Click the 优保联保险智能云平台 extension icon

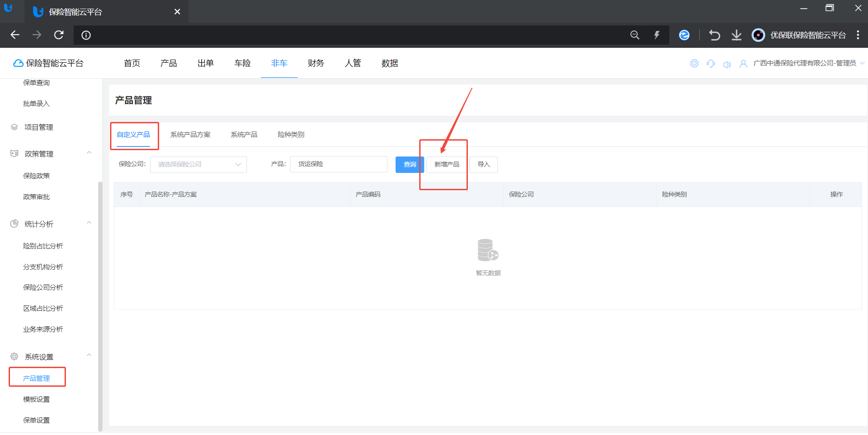758,35
